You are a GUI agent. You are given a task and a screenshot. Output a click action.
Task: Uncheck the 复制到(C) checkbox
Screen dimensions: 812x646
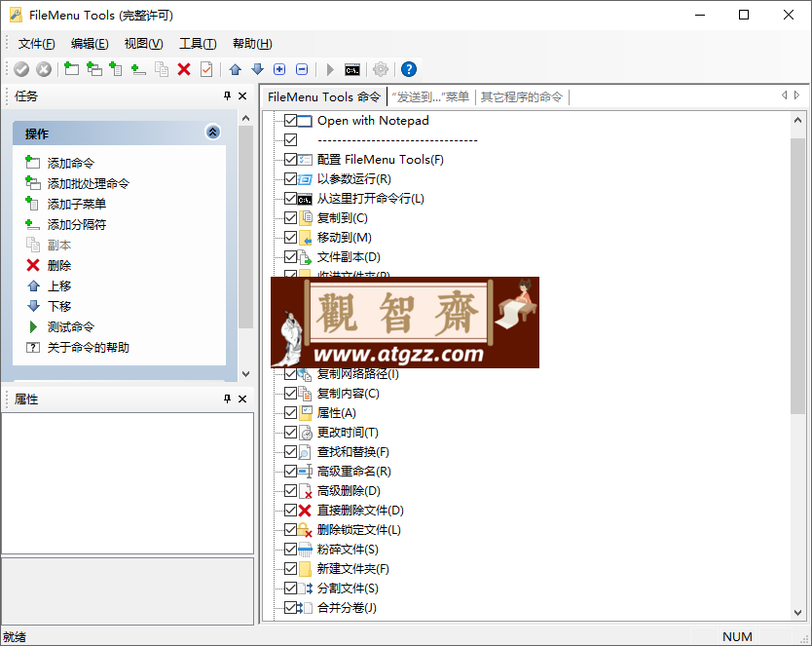point(290,218)
